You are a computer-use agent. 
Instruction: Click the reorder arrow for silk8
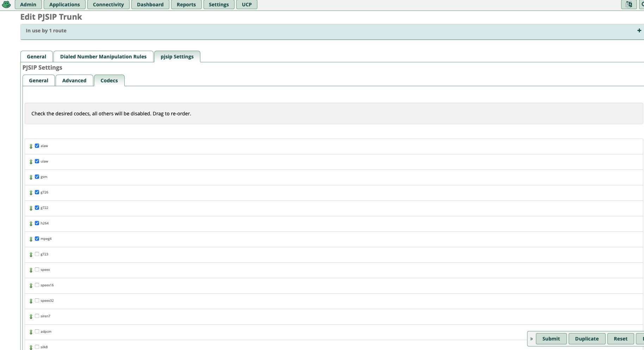coord(31,348)
